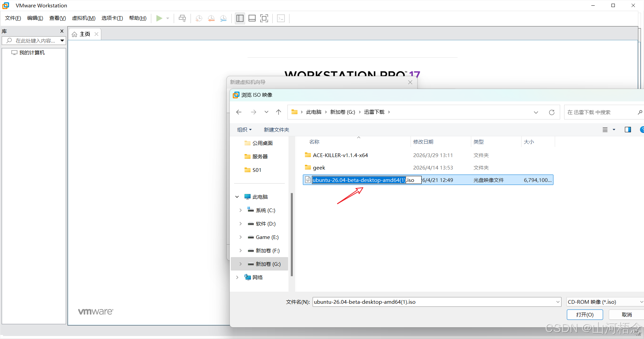Select the 服务器 folder in sidebar
The width and height of the screenshot is (644, 339).
coord(256,157)
